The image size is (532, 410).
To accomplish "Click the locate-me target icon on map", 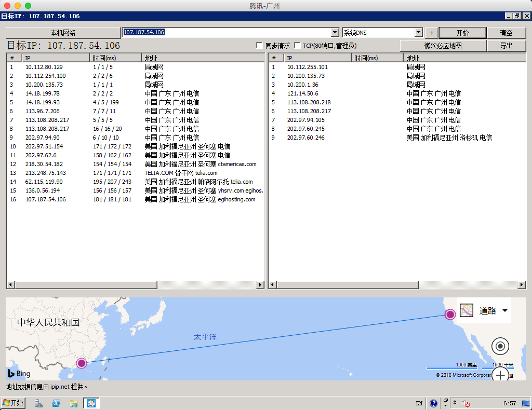I will (x=500, y=346).
